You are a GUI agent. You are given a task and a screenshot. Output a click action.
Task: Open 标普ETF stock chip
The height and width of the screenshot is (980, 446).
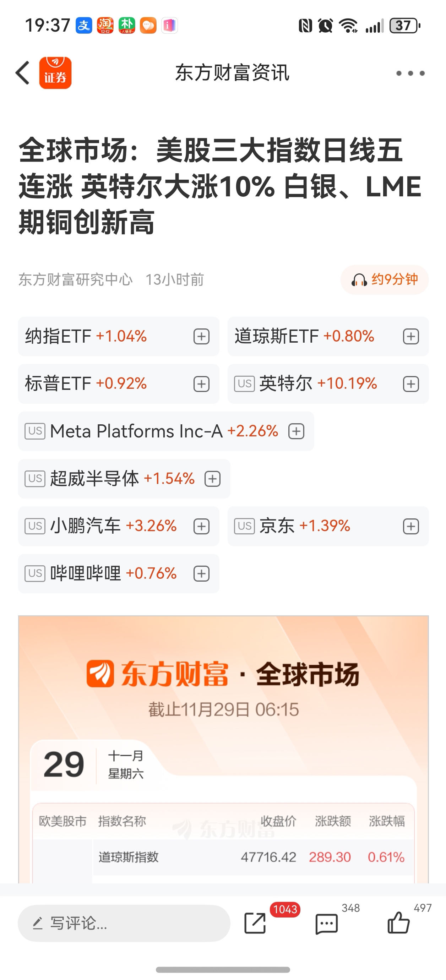pos(119,384)
